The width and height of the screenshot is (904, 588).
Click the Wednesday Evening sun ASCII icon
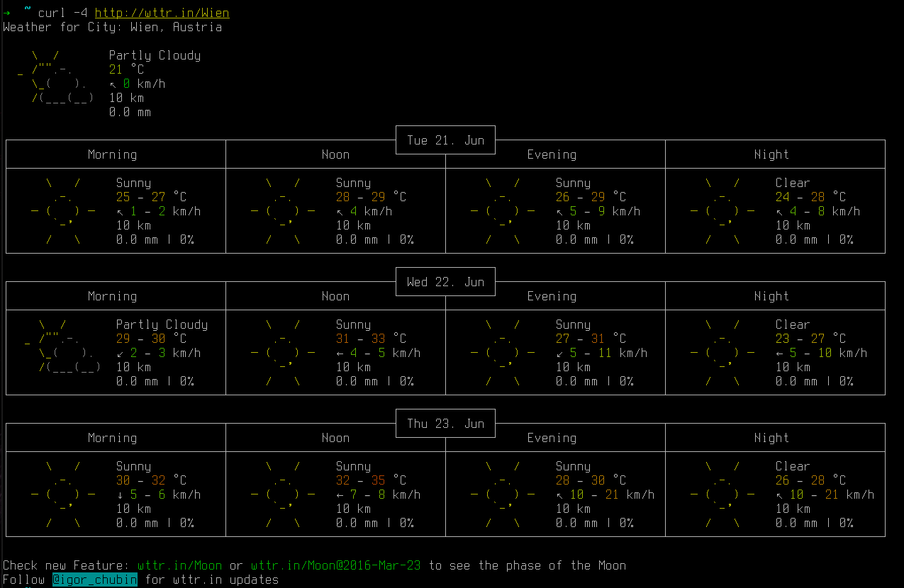click(x=503, y=353)
